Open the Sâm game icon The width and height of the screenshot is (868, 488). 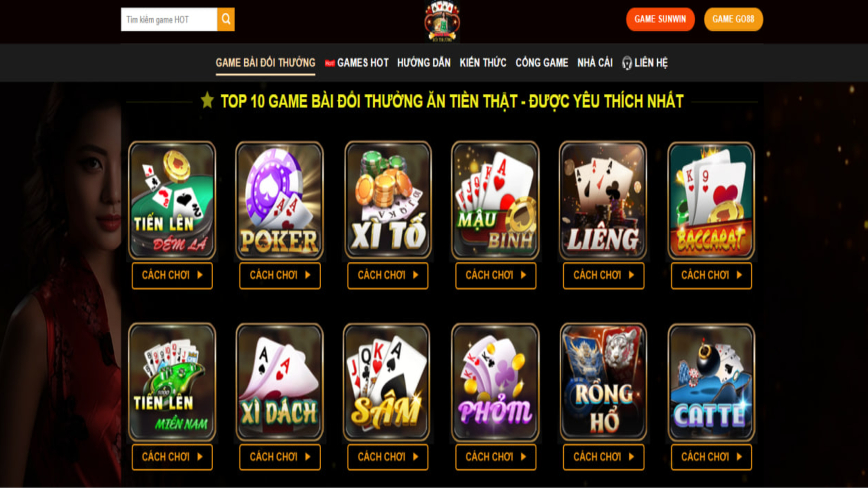387,382
